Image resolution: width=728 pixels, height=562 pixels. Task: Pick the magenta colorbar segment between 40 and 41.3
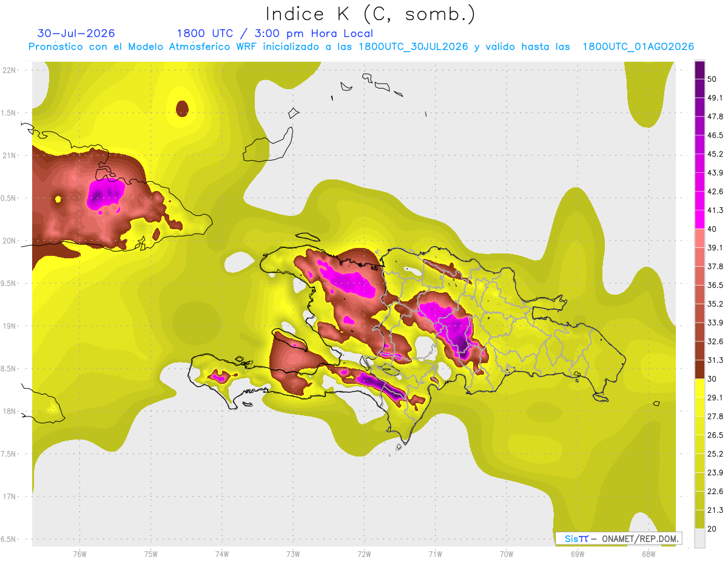(x=699, y=219)
